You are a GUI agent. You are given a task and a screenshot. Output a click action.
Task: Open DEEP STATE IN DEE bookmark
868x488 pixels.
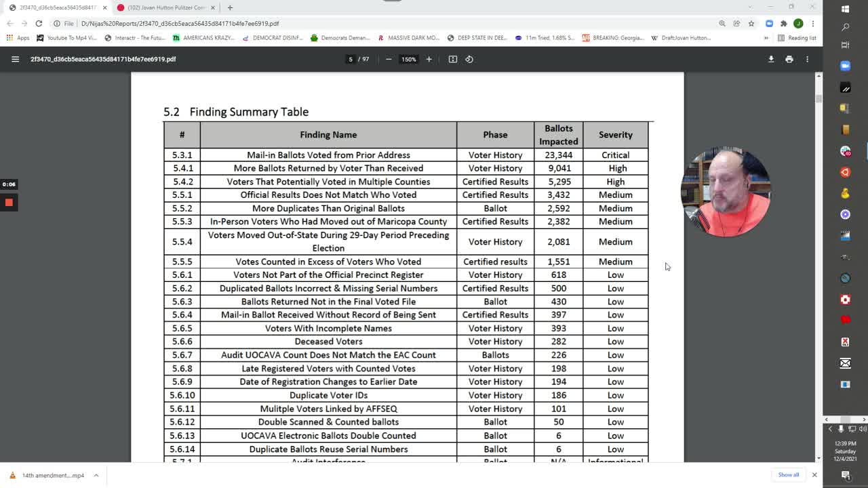477,38
